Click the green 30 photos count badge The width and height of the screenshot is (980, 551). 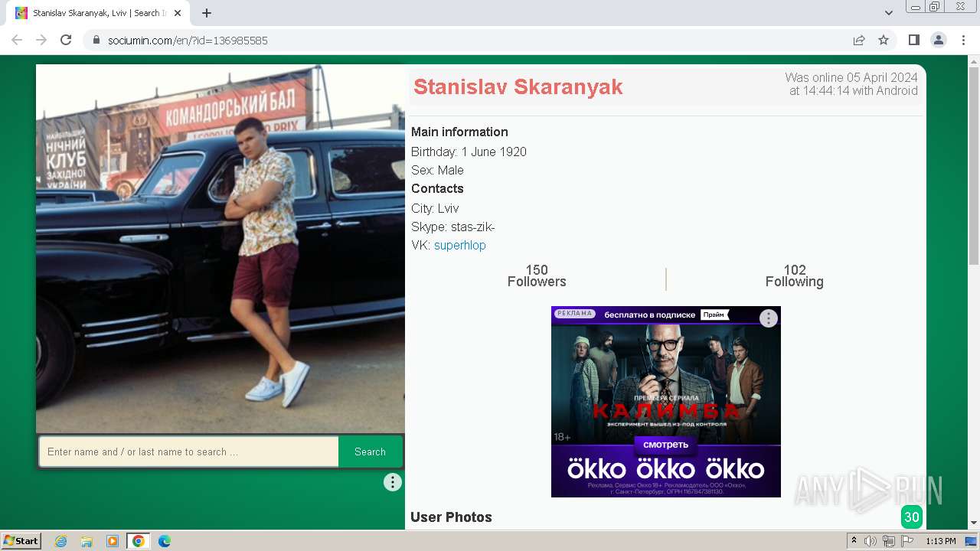[x=912, y=517]
